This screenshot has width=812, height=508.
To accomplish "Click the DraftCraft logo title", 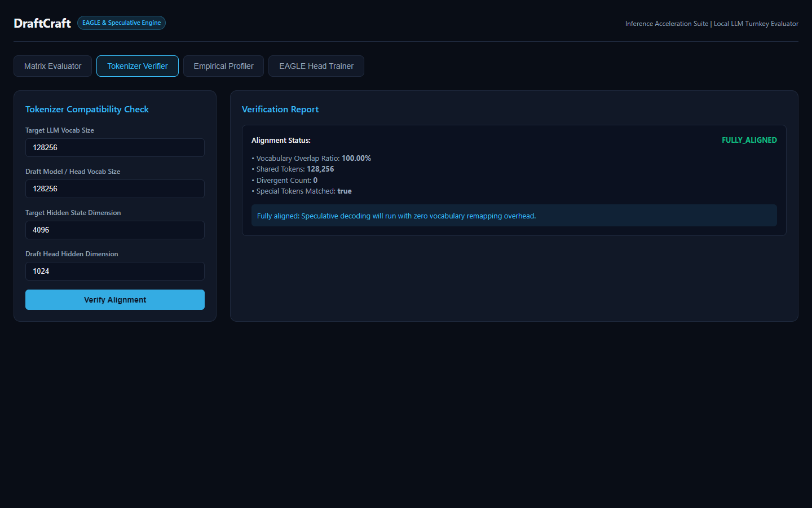I will pyautogui.click(x=42, y=23).
